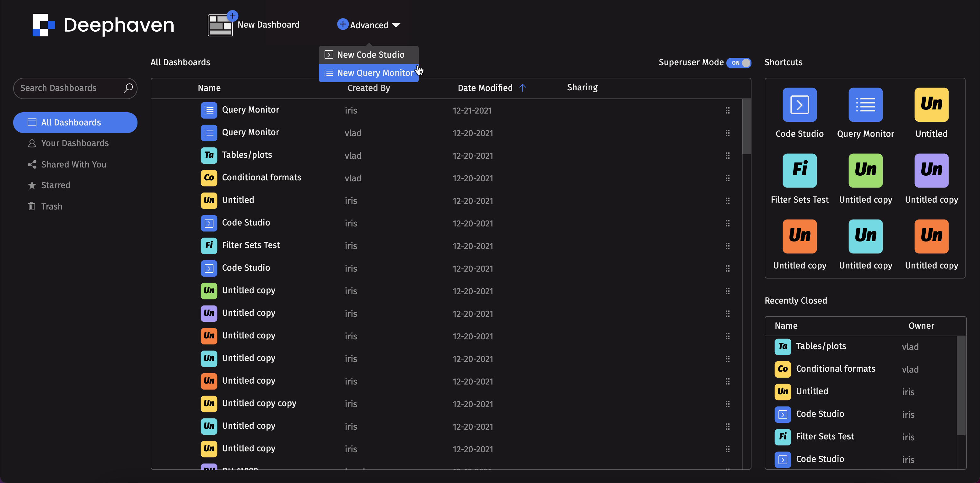Open Code Studio shortcut tile
The height and width of the screenshot is (483, 980).
[x=799, y=105]
